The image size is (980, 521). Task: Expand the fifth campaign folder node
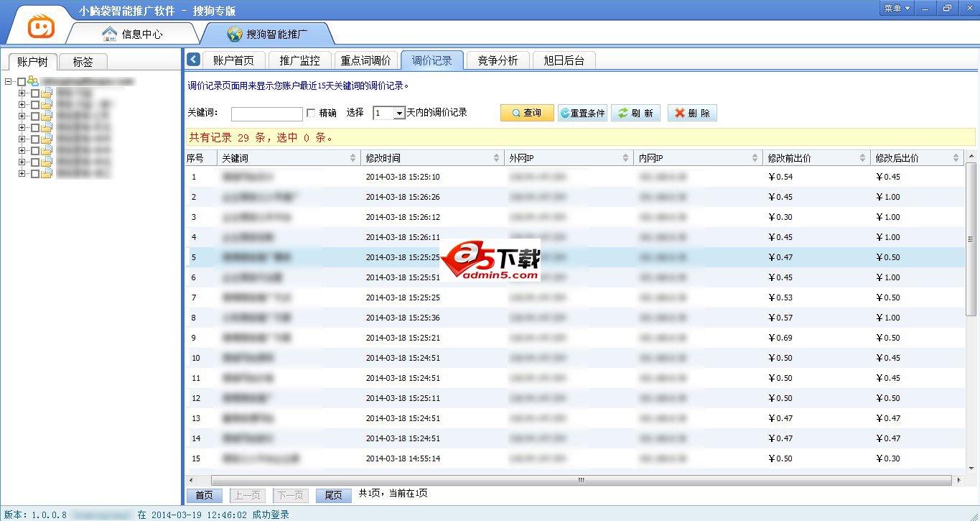(x=22, y=139)
